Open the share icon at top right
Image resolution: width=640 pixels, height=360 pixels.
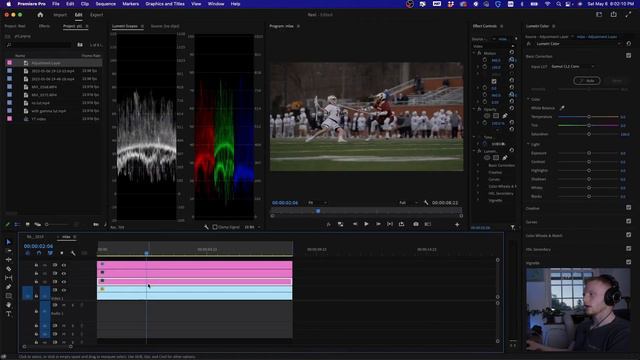613,15
